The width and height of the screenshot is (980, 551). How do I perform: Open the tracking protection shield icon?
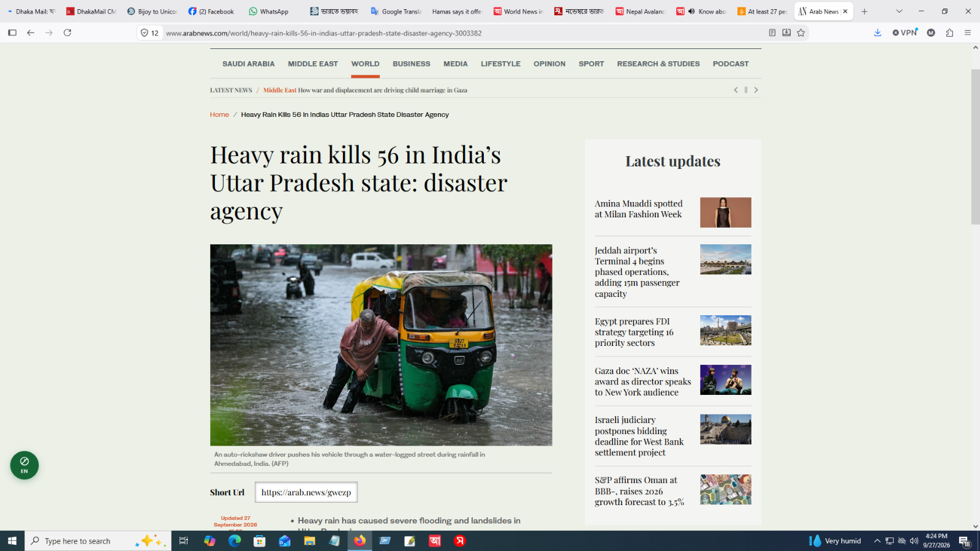click(x=145, y=33)
